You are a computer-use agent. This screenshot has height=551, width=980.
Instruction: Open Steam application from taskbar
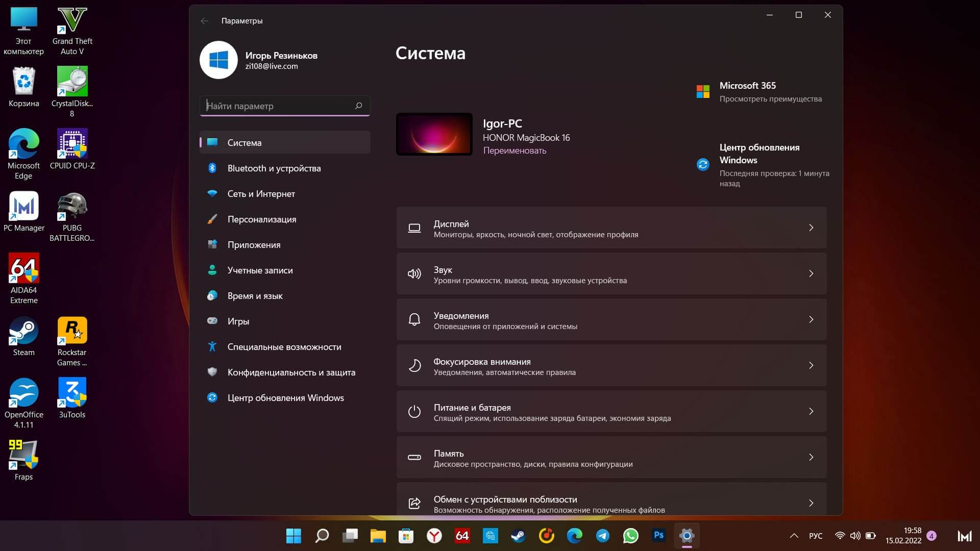pyautogui.click(x=518, y=536)
